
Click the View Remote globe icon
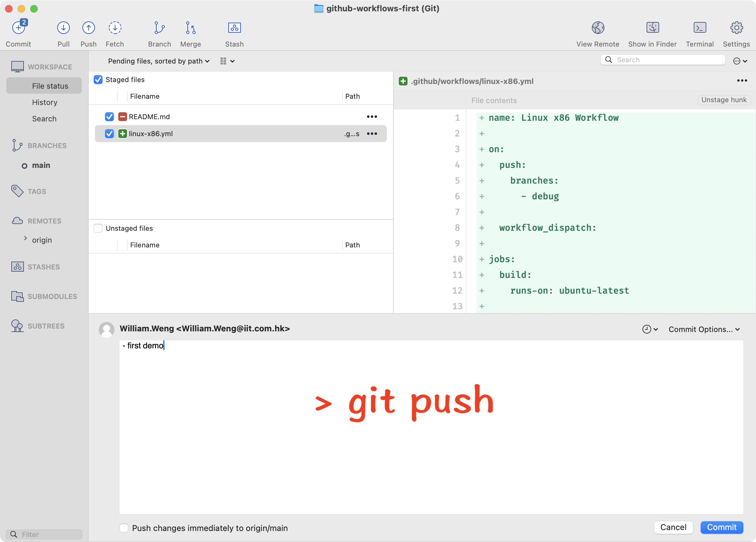pos(598,28)
